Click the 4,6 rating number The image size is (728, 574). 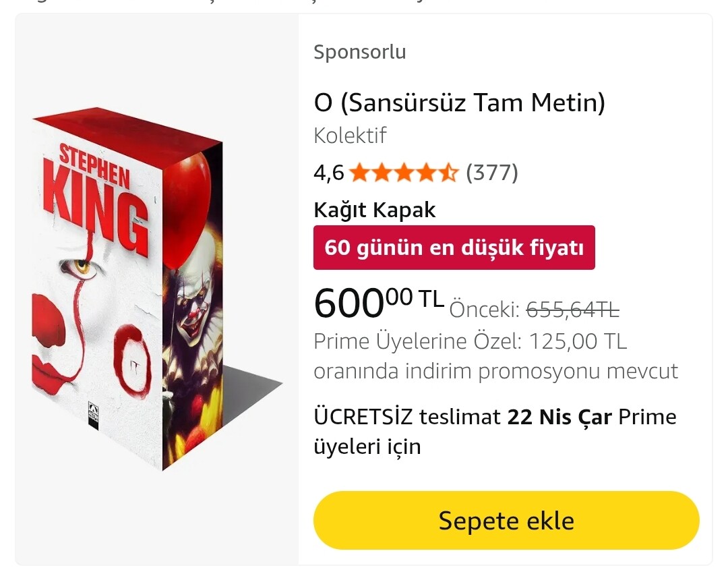[x=328, y=173]
